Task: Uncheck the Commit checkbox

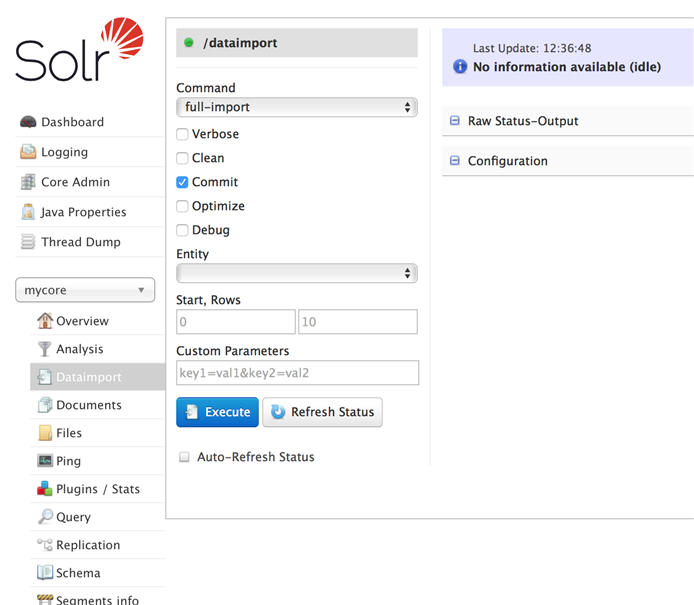Action: pyautogui.click(x=182, y=182)
